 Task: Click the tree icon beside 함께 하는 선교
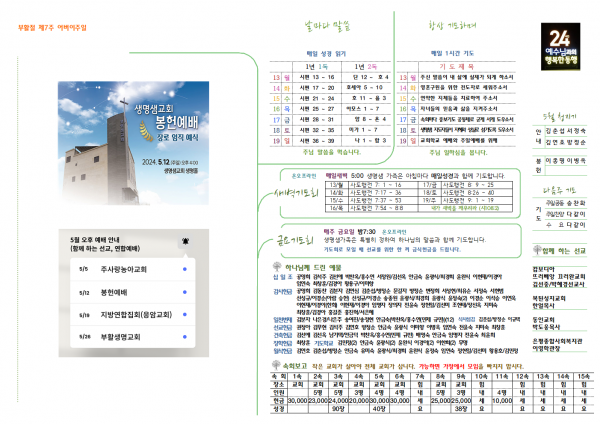pos(537,250)
